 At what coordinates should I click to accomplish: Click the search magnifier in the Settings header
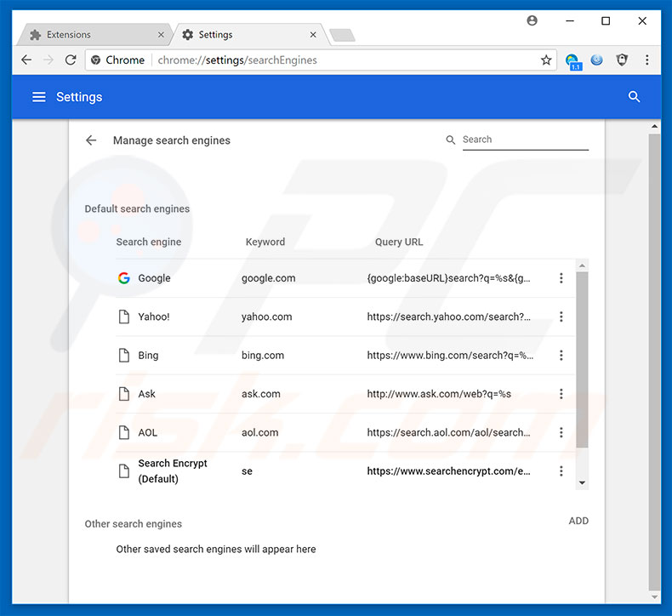point(634,97)
